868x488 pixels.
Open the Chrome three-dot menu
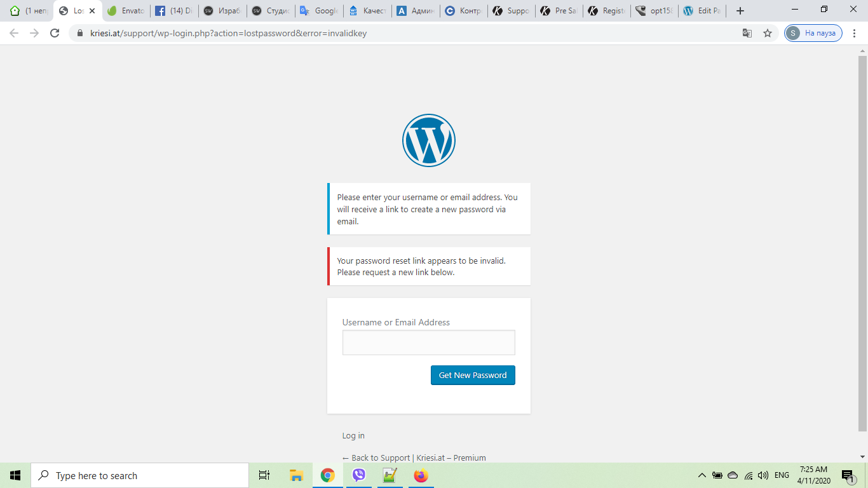pos(853,33)
